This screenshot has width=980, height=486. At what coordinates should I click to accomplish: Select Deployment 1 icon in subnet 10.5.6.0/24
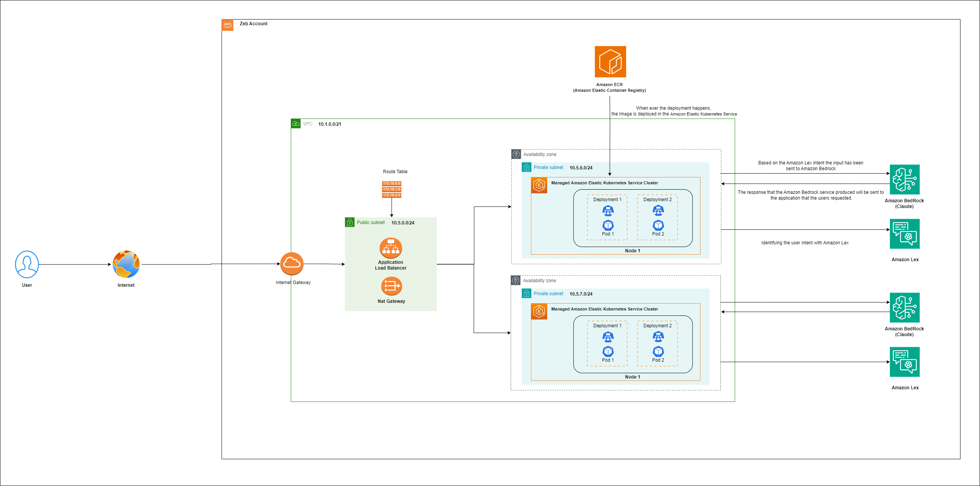coord(608,211)
